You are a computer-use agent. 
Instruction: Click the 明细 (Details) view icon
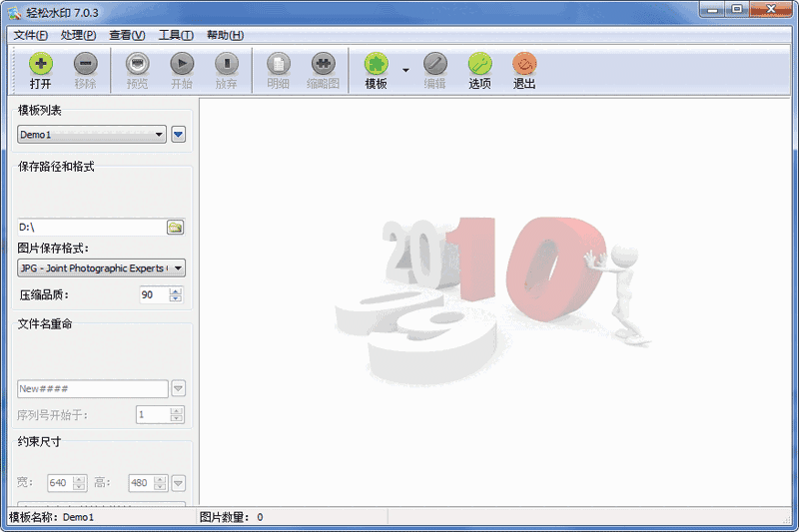(279, 64)
